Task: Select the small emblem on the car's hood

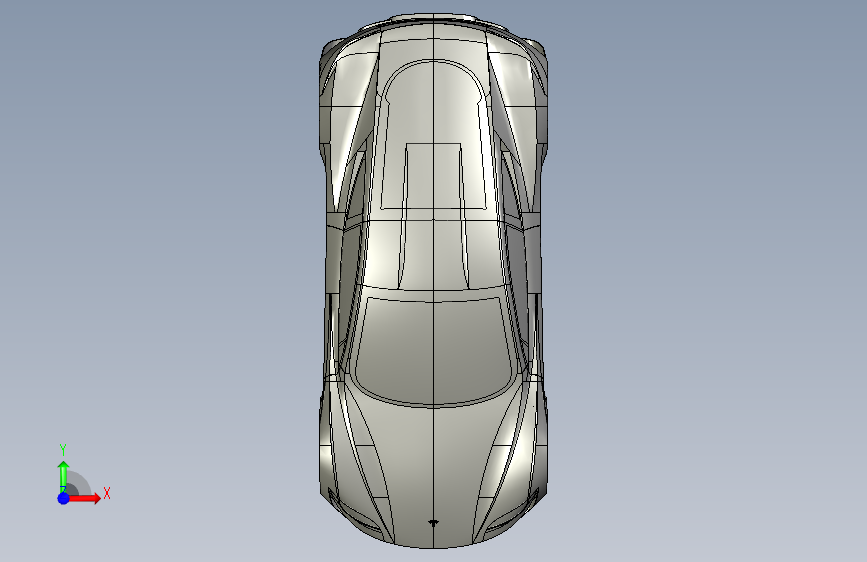Action: (x=434, y=522)
